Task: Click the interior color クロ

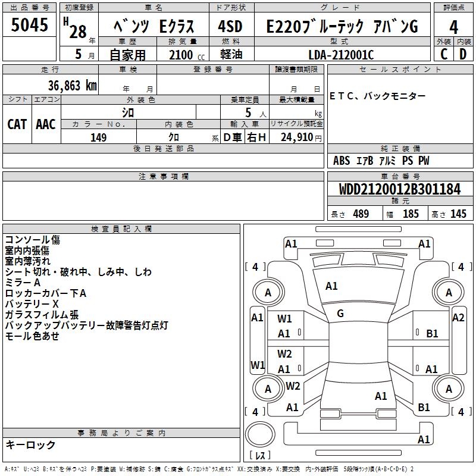Action: tap(174, 137)
